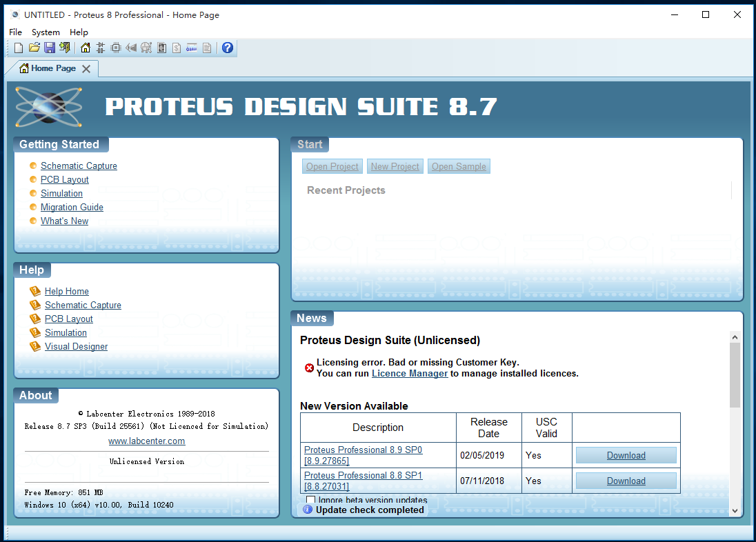Click book icon beside Help PCB Layout

[x=35, y=319]
